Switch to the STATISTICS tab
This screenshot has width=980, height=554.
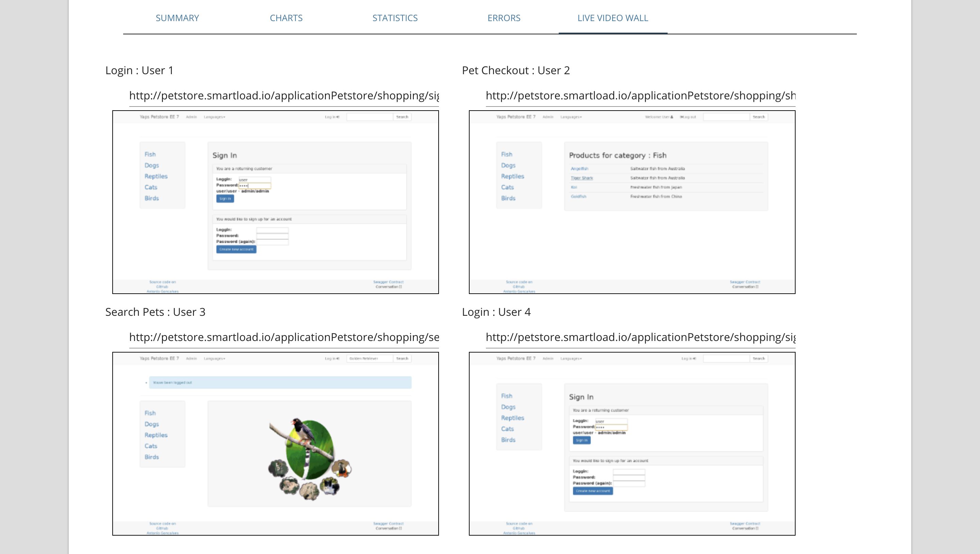(395, 18)
